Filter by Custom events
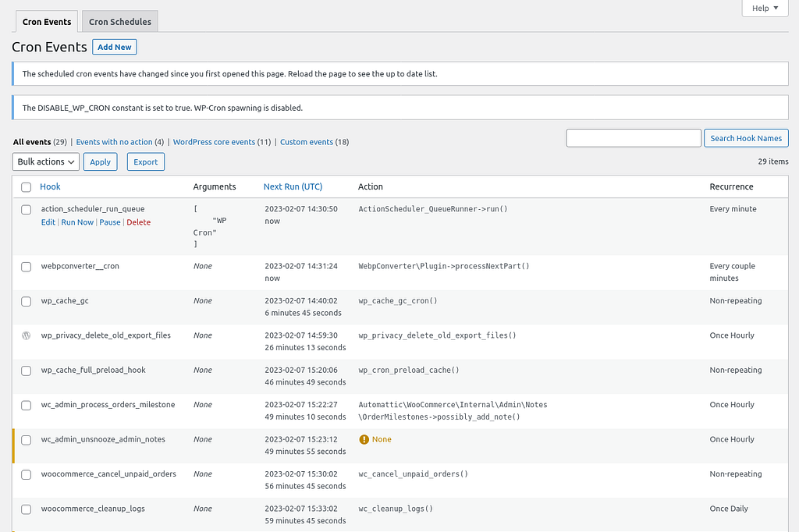 click(x=306, y=142)
